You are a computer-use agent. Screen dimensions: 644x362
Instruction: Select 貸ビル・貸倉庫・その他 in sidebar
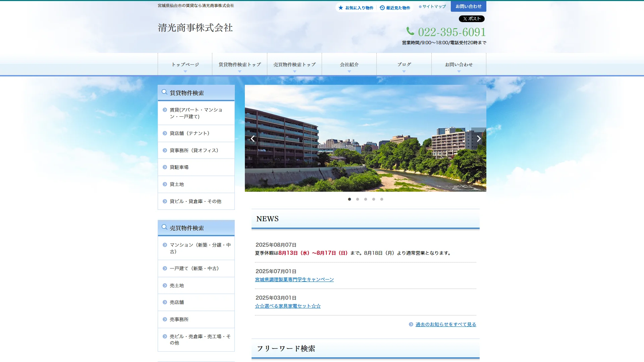coord(196,201)
